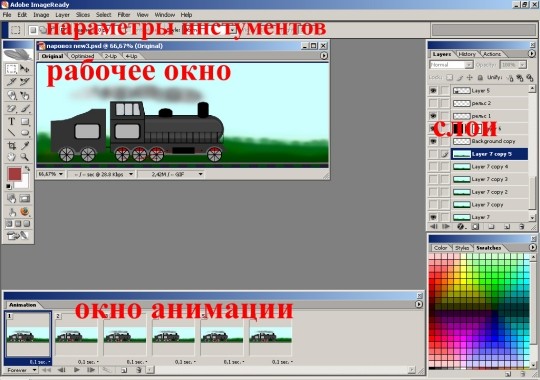Click Layers panel scroll down arrow
The image size is (540, 380).
point(532,218)
